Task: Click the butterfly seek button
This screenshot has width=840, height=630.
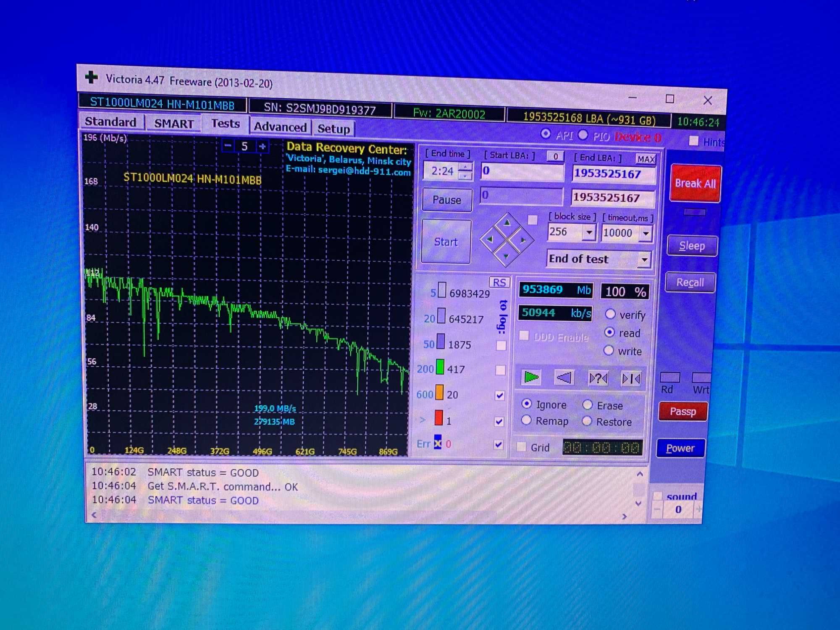Action: click(631, 379)
